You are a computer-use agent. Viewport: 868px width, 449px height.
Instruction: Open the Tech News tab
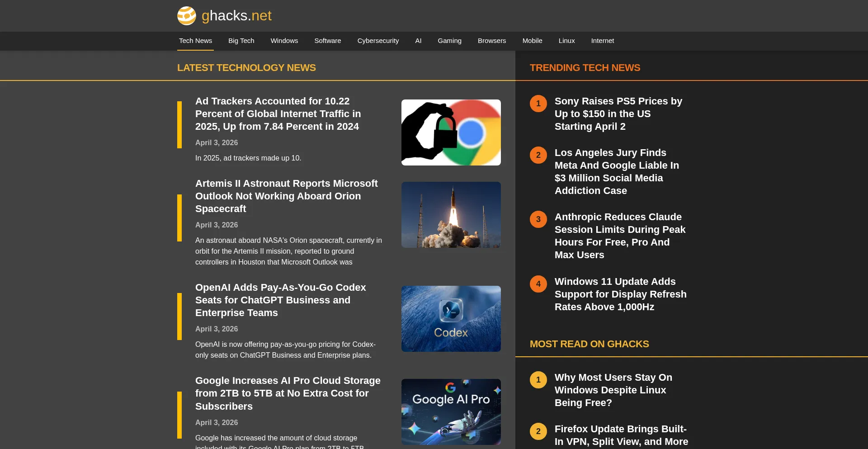tap(195, 41)
